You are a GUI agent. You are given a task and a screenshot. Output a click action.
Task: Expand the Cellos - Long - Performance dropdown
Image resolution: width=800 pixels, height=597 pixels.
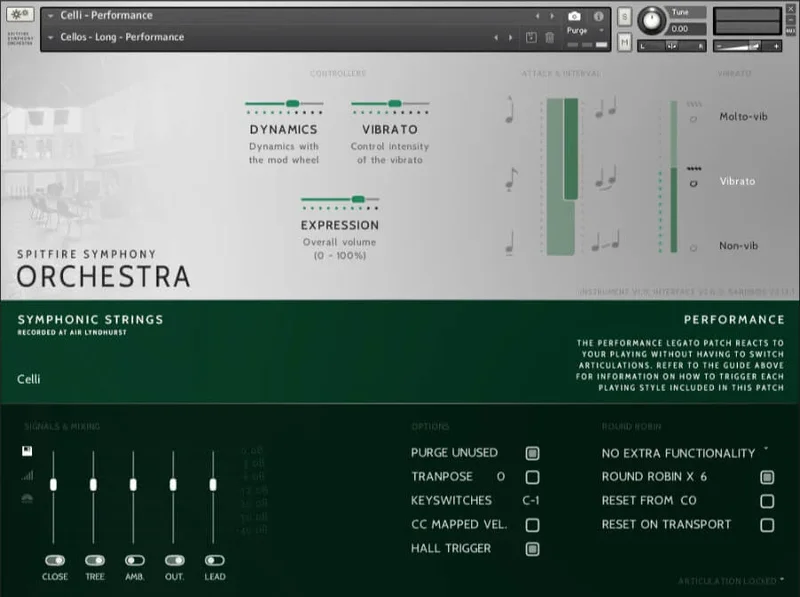[51, 37]
